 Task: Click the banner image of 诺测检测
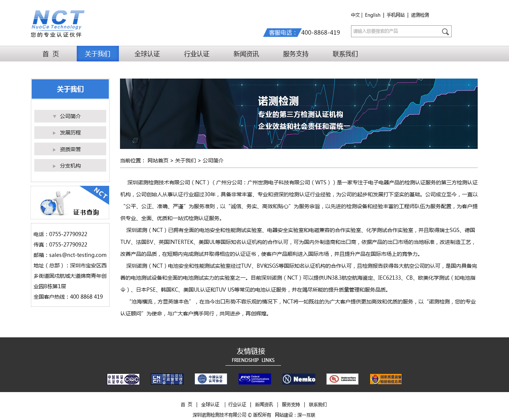click(x=298, y=114)
